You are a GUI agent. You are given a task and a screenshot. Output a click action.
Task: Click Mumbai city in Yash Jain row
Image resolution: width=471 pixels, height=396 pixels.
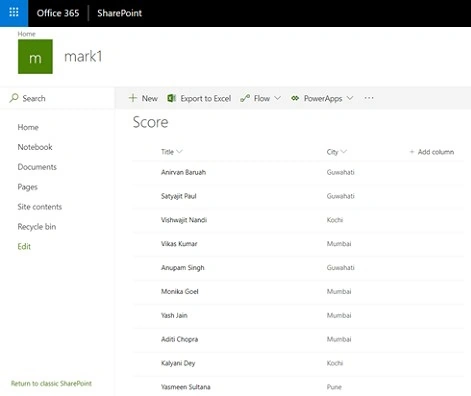pyautogui.click(x=339, y=315)
